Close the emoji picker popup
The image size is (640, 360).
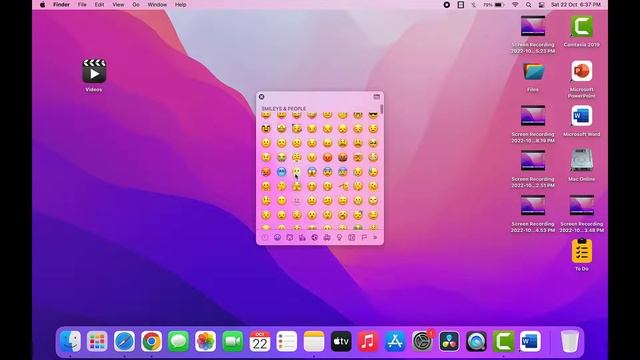[x=262, y=97]
